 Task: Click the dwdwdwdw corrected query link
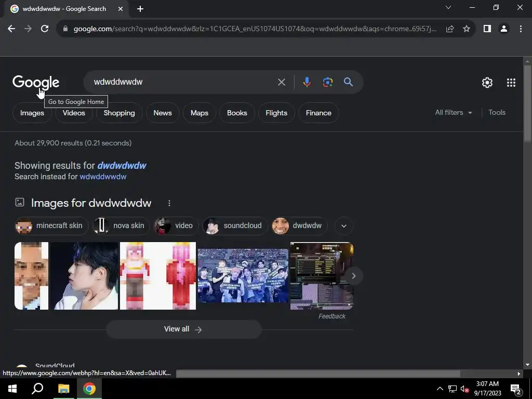click(122, 166)
